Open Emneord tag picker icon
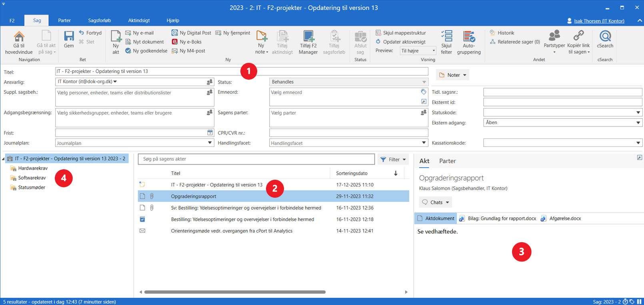644x305 pixels. coord(424,92)
